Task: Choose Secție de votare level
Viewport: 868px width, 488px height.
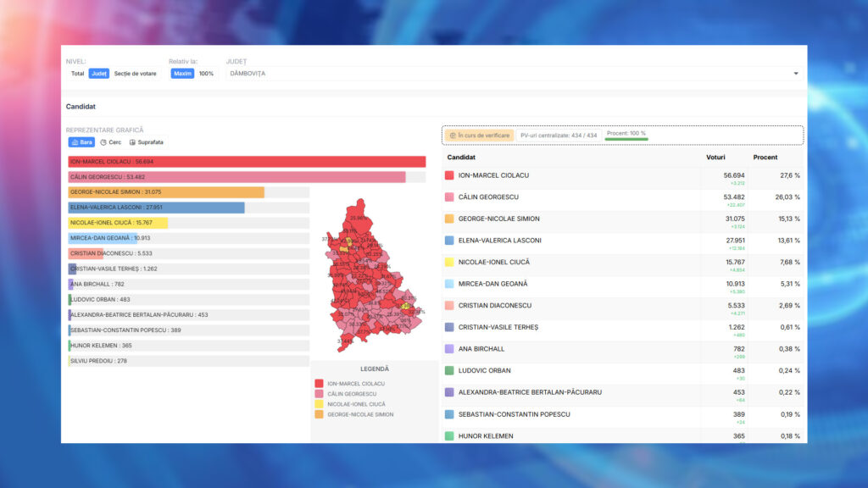Action: (x=136, y=74)
